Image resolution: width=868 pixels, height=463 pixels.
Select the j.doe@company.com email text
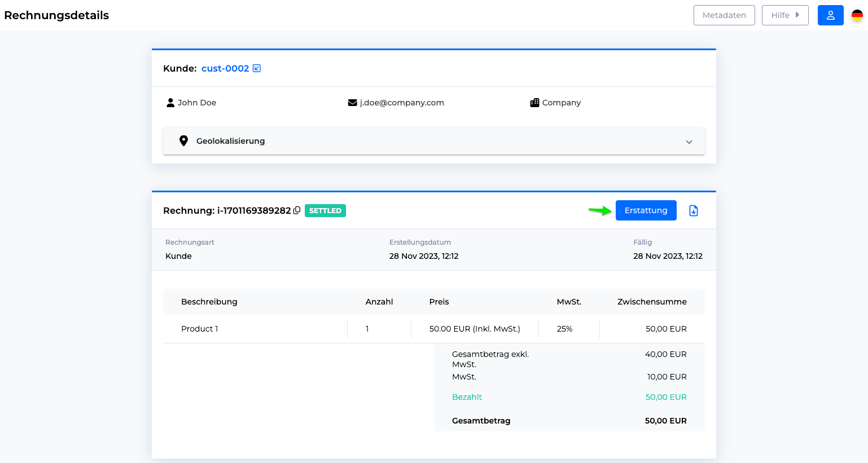[x=402, y=103]
